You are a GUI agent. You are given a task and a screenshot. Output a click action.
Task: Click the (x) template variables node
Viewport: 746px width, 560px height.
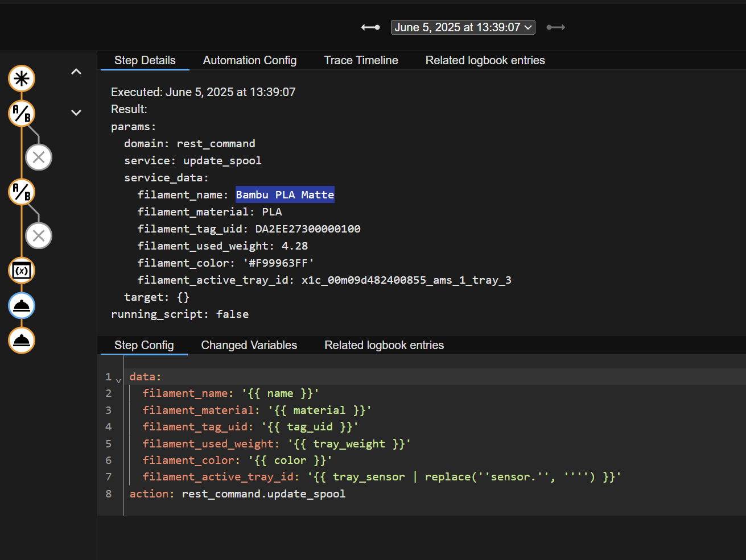tap(21, 271)
